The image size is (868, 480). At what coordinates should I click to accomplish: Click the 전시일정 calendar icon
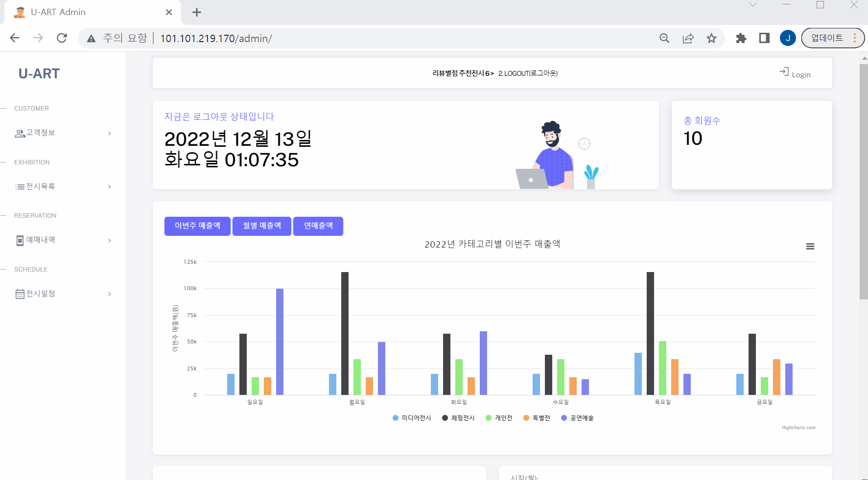point(20,294)
